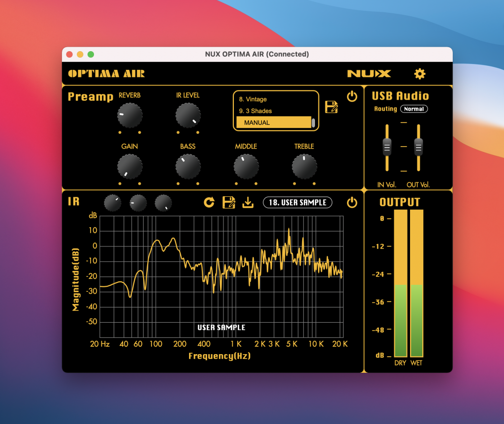Click the REVERB knob
The height and width of the screenshot is (424, 504).
pos(130,116)
